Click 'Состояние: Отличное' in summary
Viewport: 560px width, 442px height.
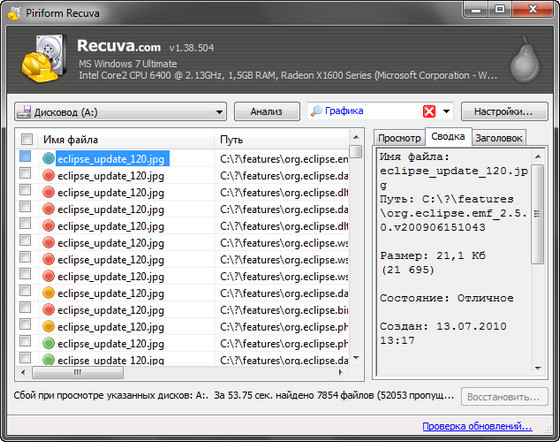446,298
